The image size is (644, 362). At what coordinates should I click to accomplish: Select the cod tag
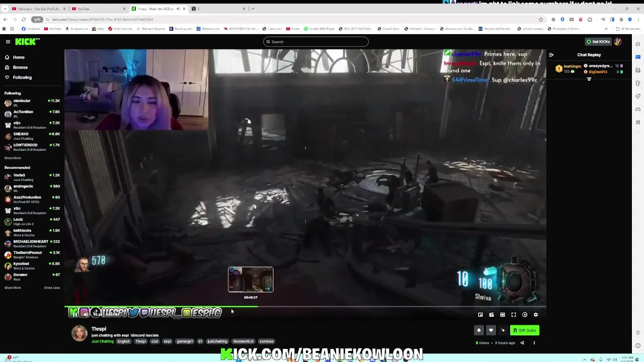pyautogui.click(x=154, y=341)
